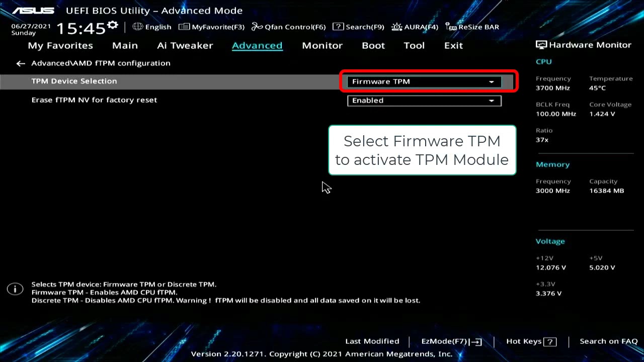Viewport: 644px width, 362px height.
Task: Click the Hardware Monitor screen icon
Action: [541, 45]
